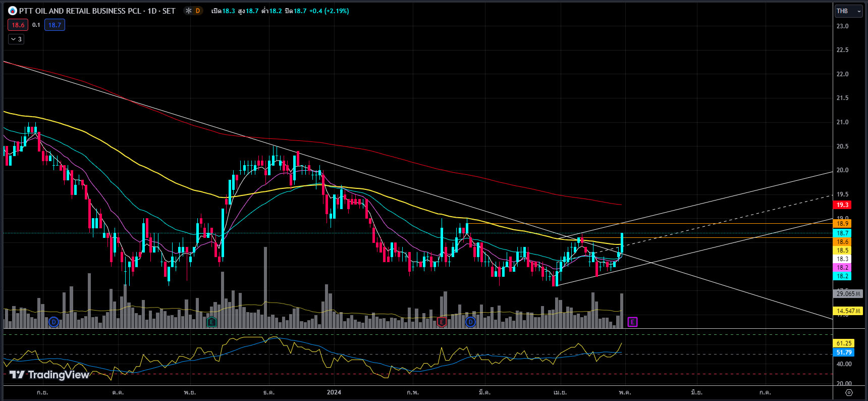Click the เม.ย. month label on time axis

click(560, 392)
